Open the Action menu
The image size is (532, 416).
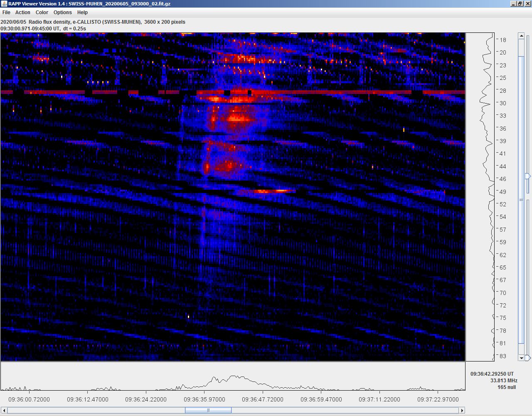click(x=23, y=12)
